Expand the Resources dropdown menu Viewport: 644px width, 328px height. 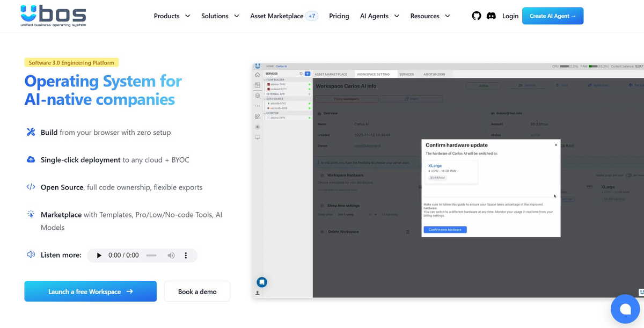pos(430,16)
